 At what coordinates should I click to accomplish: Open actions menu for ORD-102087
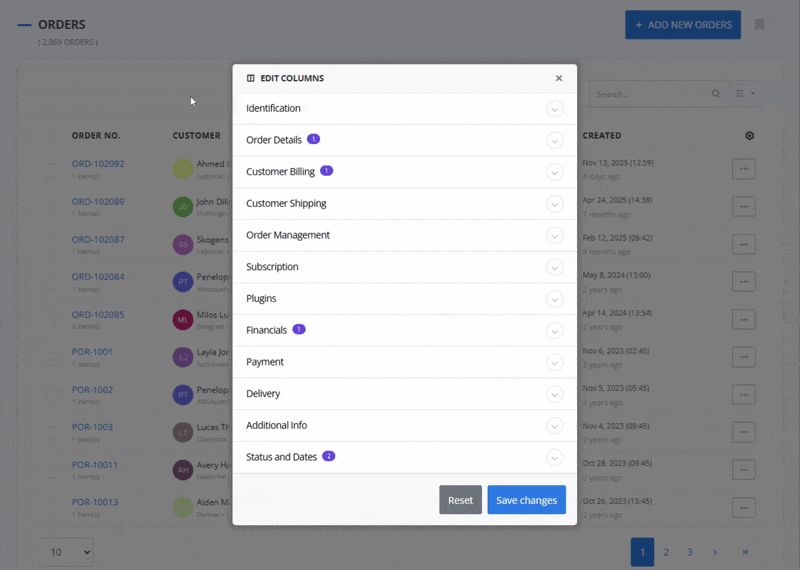pos(743,244)
